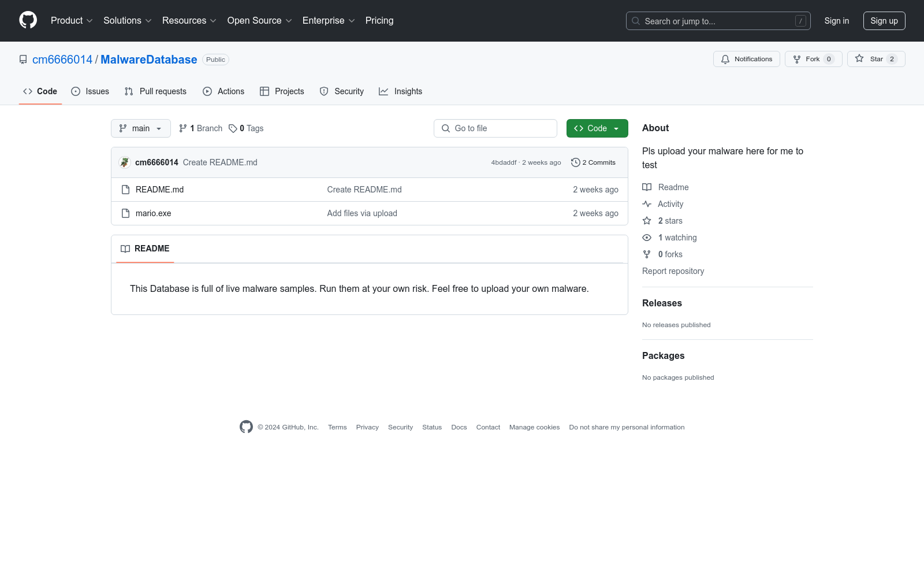
Task: Open the main branch selector dropdown
Action: coord(141,128)
